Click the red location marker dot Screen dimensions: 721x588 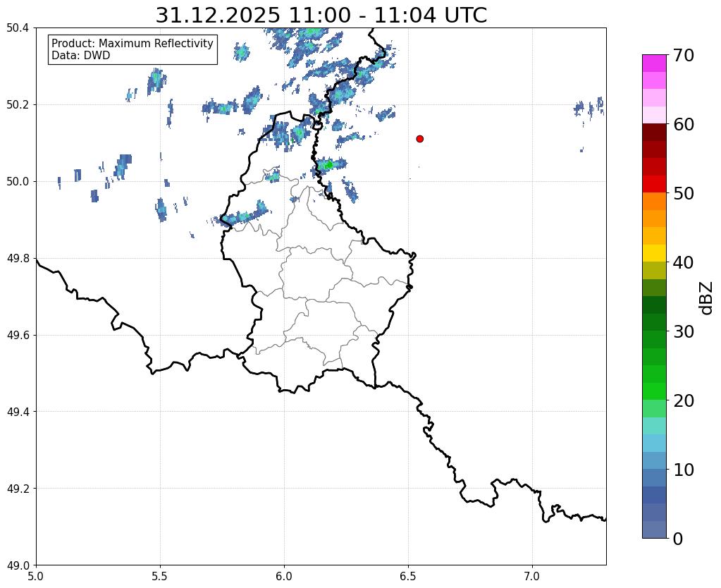click(x=419, y=139)
